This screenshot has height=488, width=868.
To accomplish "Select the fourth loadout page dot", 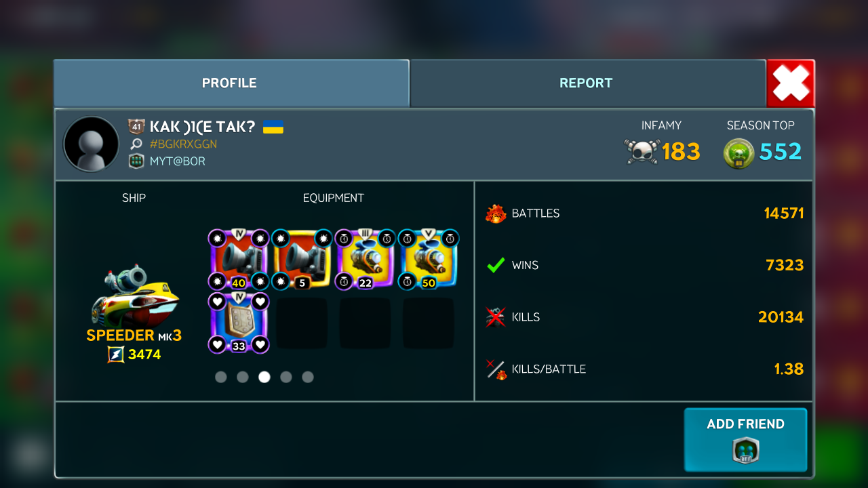I will [x=286, y=377].
